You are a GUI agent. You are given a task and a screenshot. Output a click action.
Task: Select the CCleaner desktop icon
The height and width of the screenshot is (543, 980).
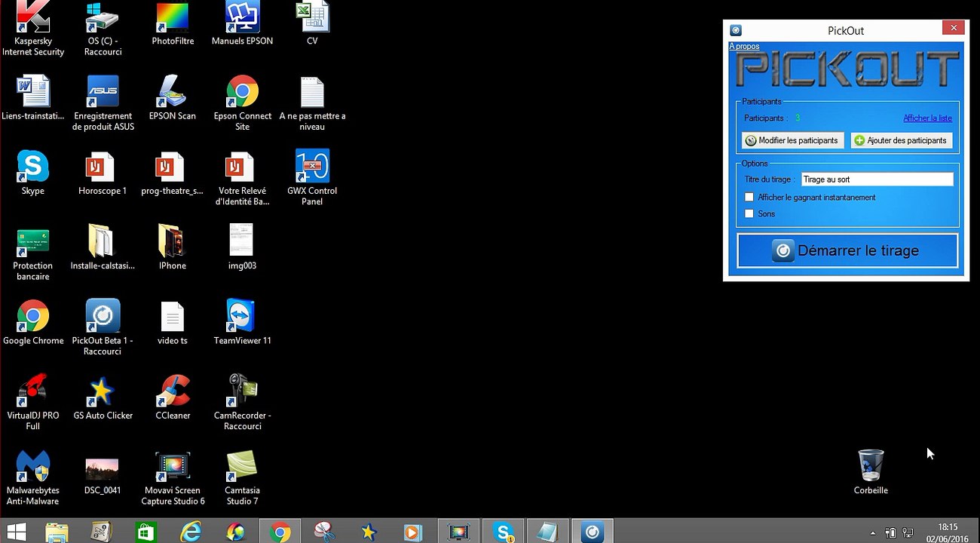[173, 397]
